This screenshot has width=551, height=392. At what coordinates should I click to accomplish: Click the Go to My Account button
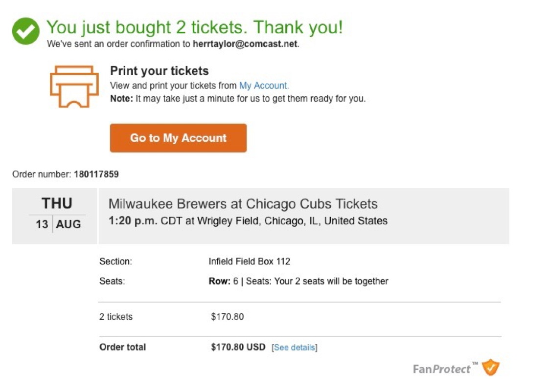pyautogui.click(x=178, y=138)
